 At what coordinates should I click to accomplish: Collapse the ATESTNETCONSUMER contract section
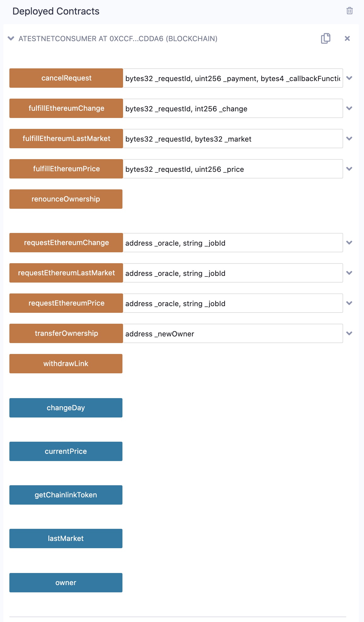click(11, 38)
